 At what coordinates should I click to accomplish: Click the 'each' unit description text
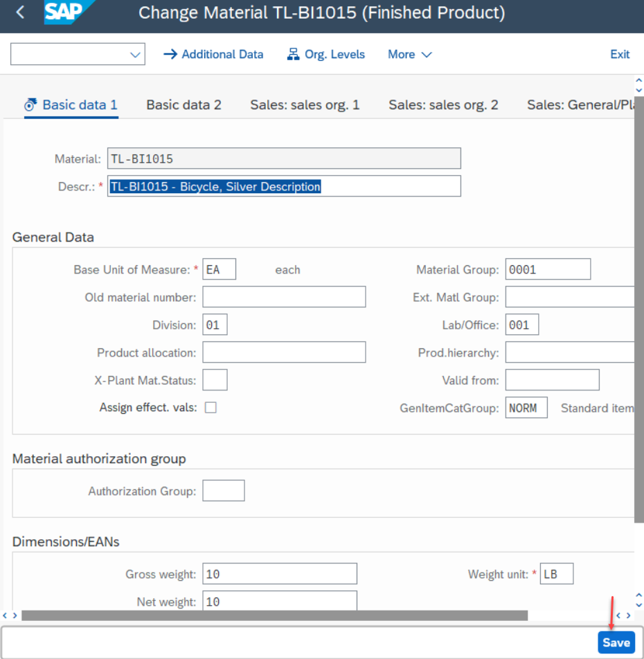[x=287, y=270]
